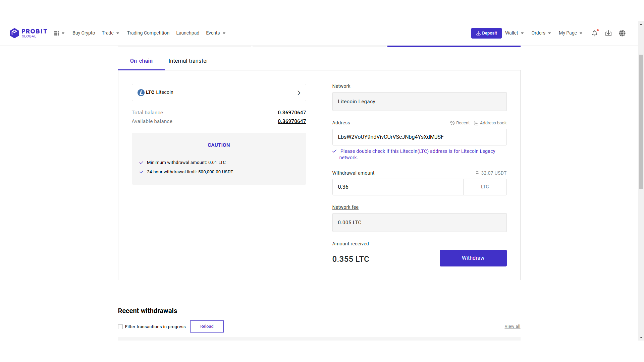Open View all recent withdrawals
644x362 pixels.
512,326
